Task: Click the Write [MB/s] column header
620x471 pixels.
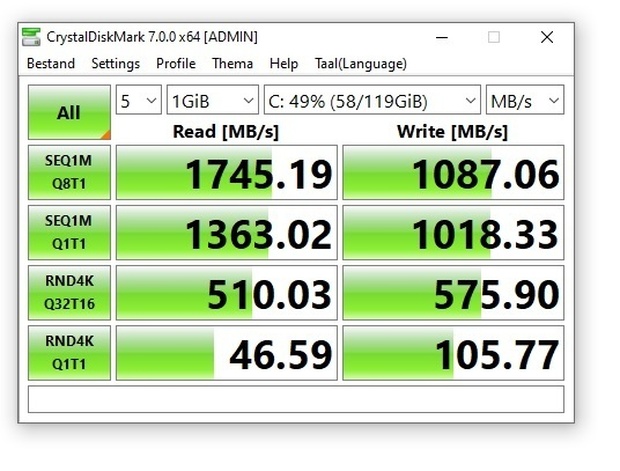Action: coord(452,132)
